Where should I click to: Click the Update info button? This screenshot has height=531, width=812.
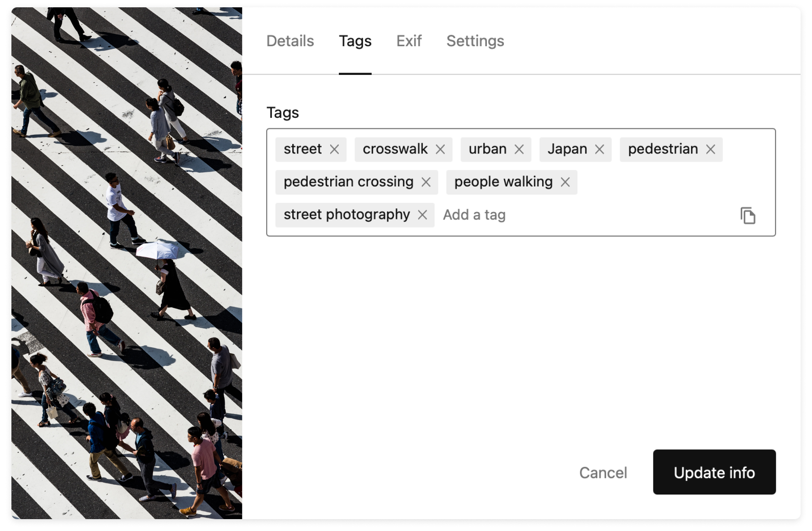(714, 472)
